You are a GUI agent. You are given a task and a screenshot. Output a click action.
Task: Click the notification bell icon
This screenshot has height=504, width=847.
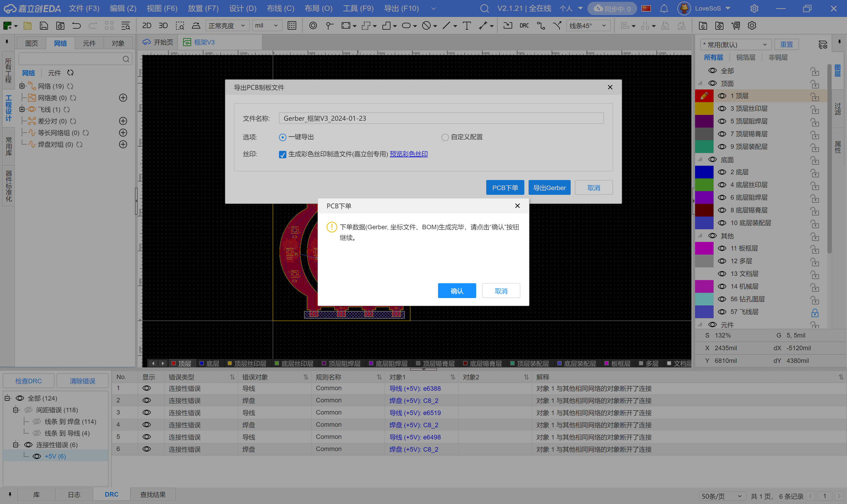(x=664, y=8)
